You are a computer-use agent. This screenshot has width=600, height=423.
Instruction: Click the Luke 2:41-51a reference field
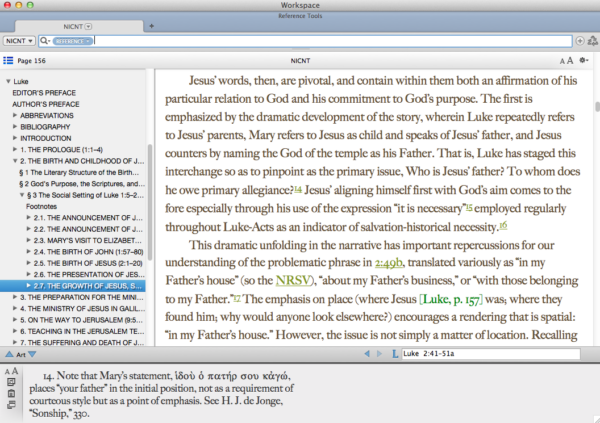(490, 354)
